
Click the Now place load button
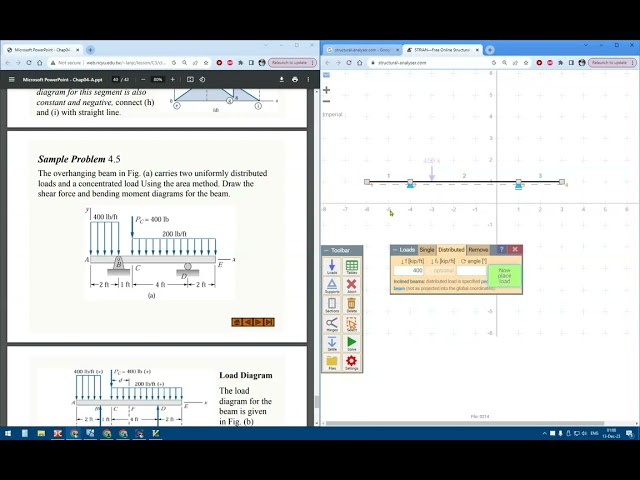point(504,276)
